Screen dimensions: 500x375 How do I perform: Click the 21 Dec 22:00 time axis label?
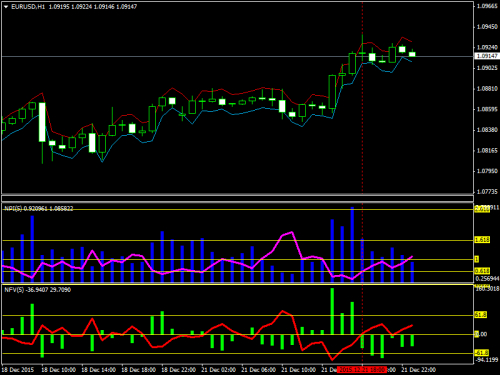418,370
